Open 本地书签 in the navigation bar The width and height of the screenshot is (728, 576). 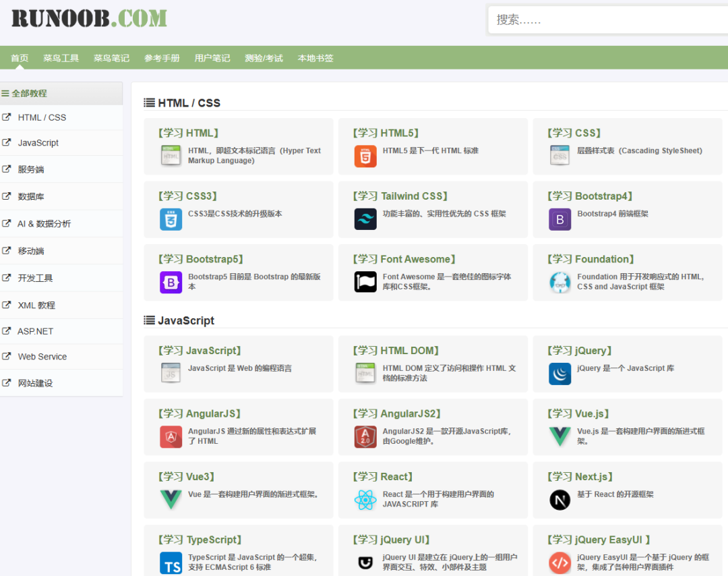point(315,58)
